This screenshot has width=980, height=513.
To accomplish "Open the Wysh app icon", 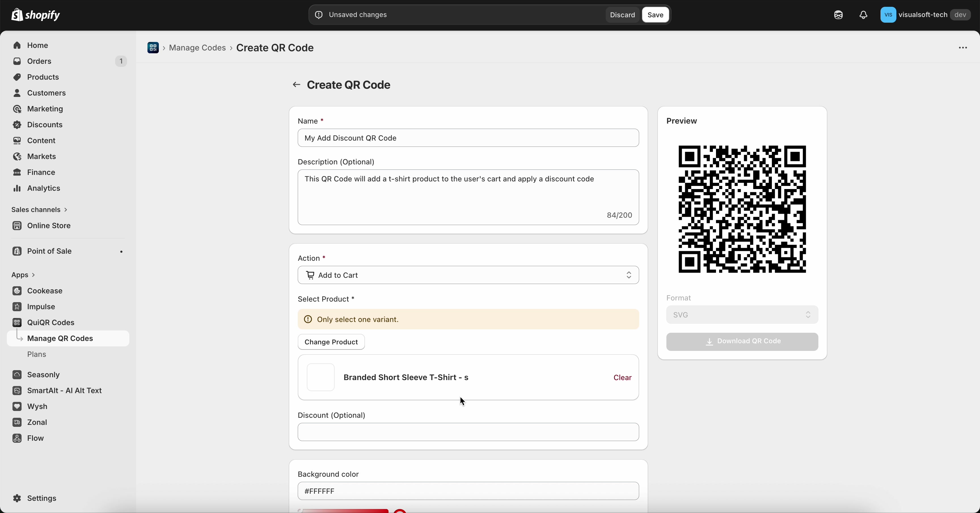I will click(17, 406).
